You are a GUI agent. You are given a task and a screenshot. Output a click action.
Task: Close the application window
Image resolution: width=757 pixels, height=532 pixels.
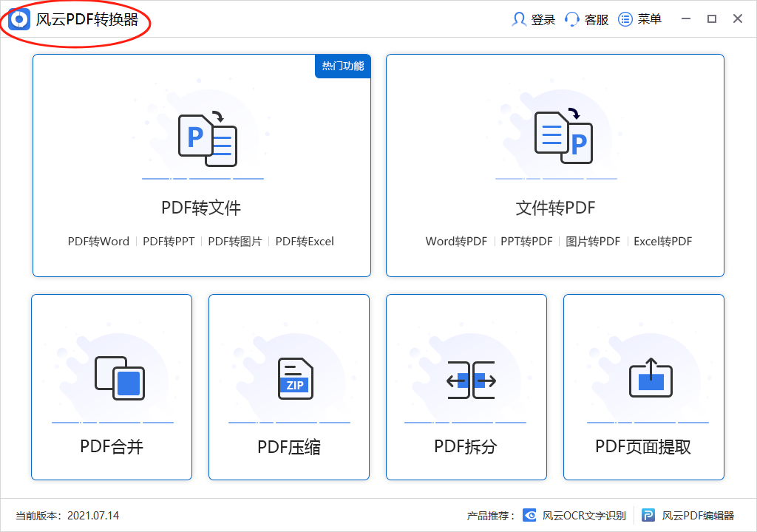click(738, 18)
